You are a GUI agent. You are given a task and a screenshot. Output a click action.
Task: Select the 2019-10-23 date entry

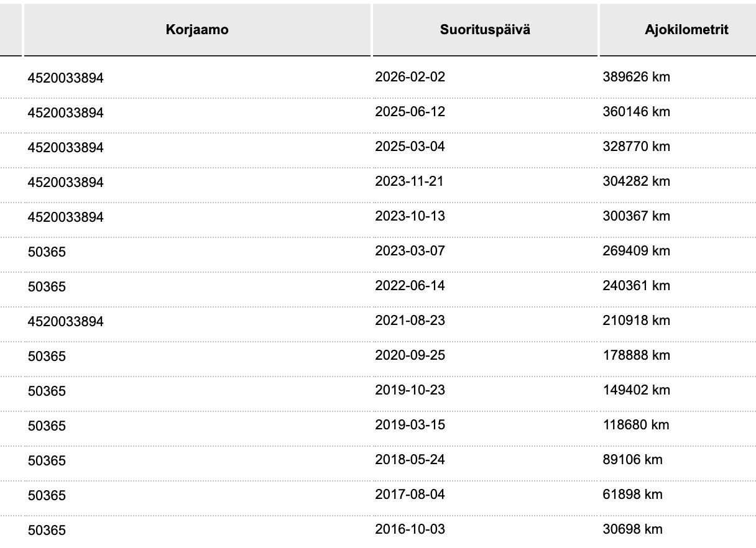pyautogui.click(x=410, y=390)
